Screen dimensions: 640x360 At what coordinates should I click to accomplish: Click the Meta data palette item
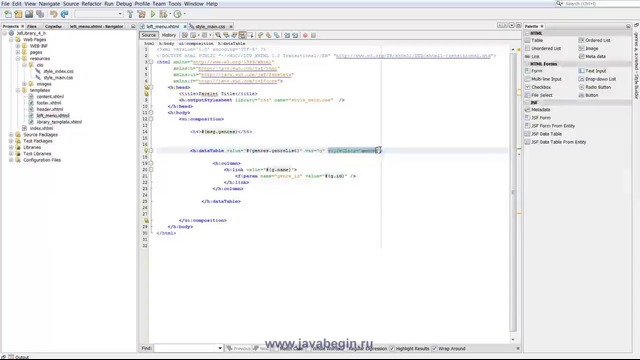pos(592,56)
